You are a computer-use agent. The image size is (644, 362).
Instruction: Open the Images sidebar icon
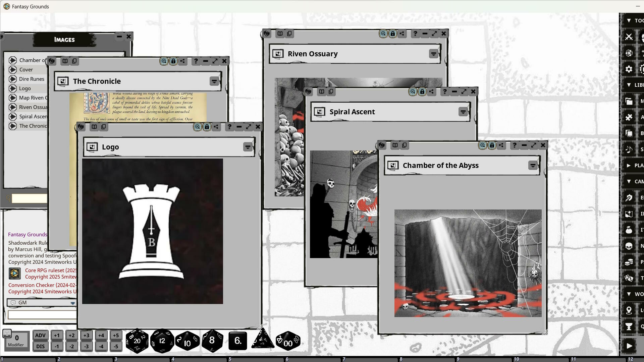click(629, 214)
